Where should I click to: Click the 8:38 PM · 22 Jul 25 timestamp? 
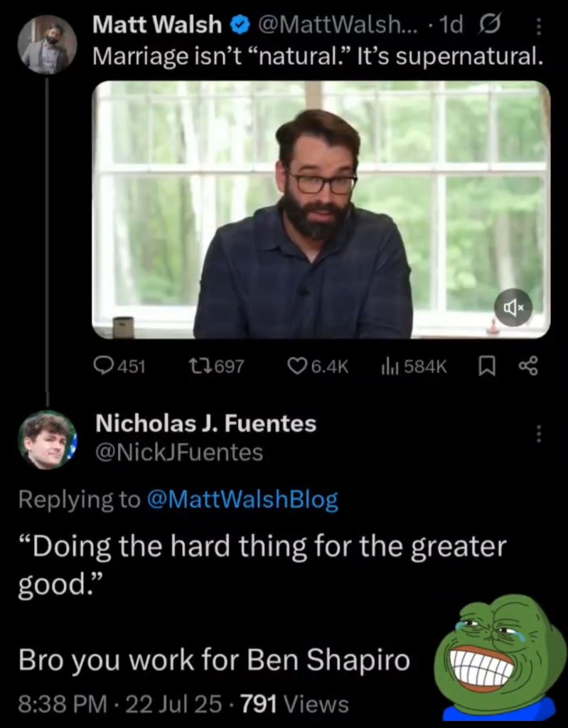(121, 704)
